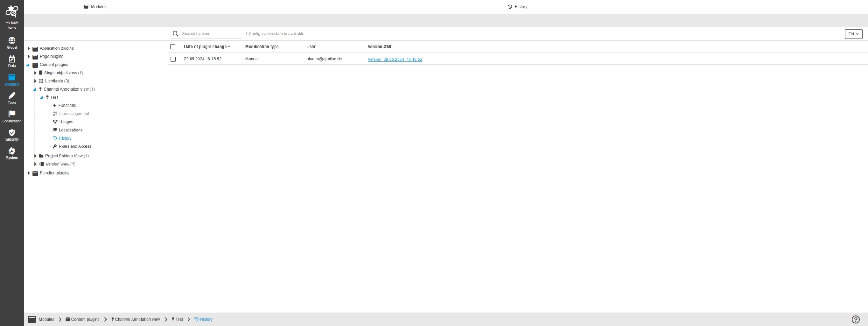
Task: Open the Version_29.05.2024_16:16:52 XML link
Action: (395, 59)
